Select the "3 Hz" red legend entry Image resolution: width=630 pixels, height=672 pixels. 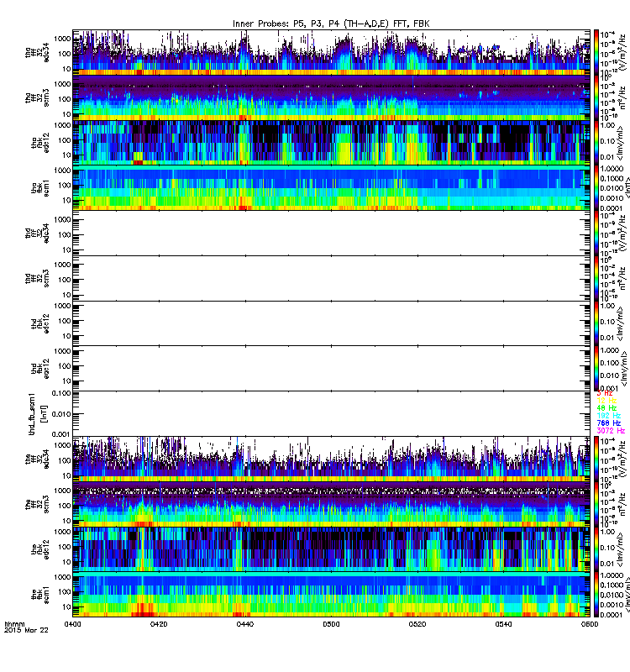click(x=605, y=393)
